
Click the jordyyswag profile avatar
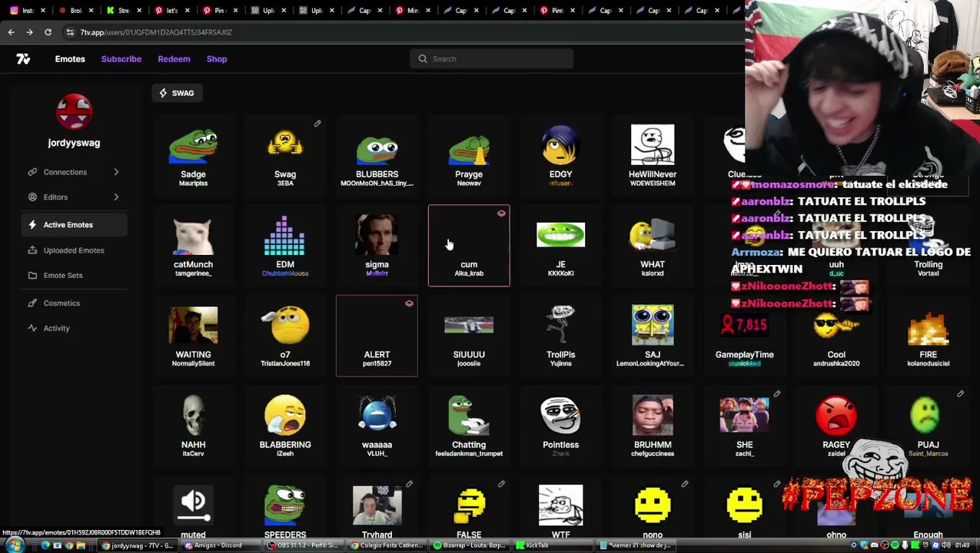coord(74,112)
